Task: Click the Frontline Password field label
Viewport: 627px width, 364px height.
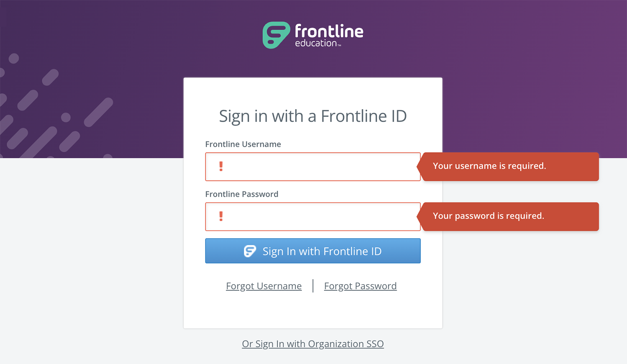Action: [x=242, y=194]
